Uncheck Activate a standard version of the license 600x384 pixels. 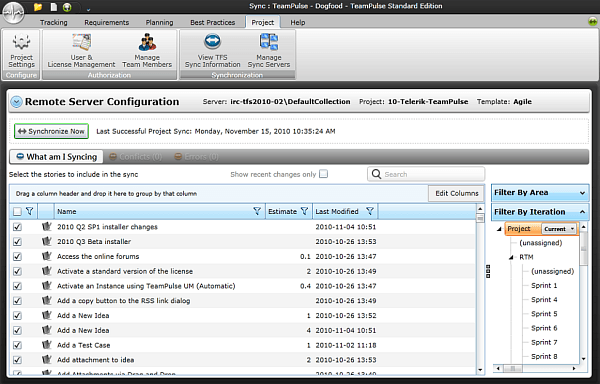point(17,271)
